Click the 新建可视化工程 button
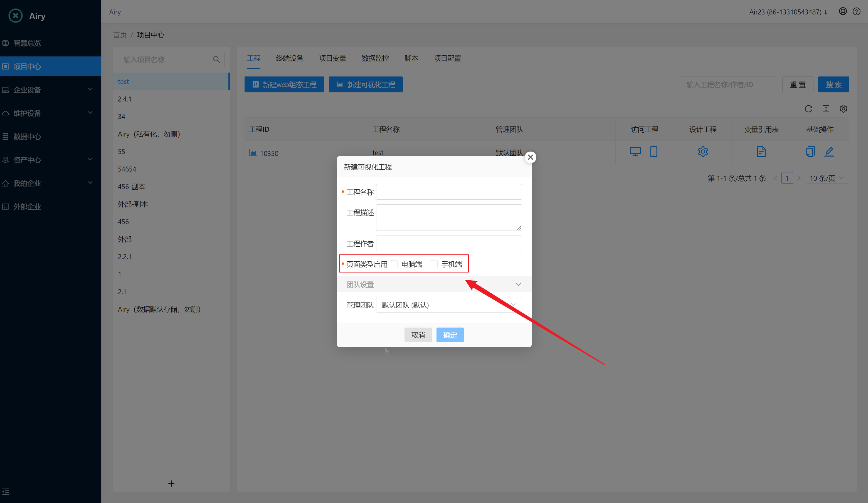 (366, 84)
